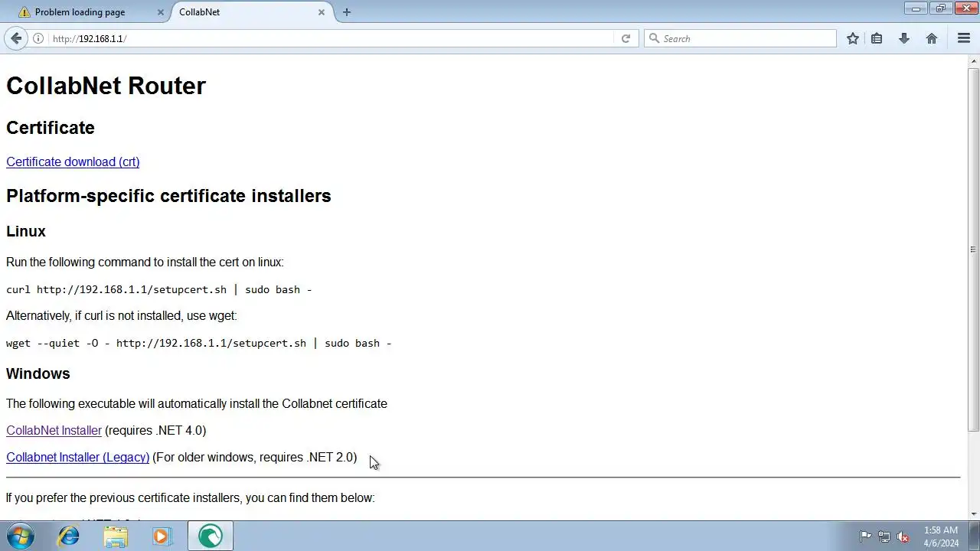980x551 pixels.
Task: Open the CollabNet Installer link
Action: 54,430
